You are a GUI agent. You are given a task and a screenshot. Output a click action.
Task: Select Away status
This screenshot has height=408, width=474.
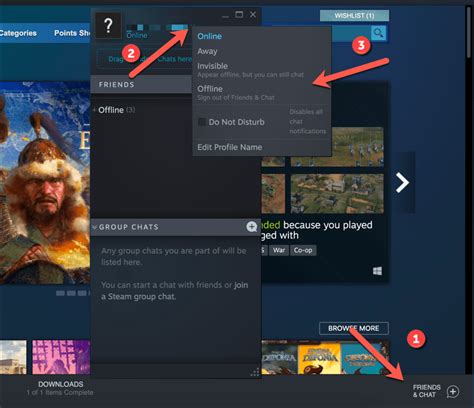(207, 51)
